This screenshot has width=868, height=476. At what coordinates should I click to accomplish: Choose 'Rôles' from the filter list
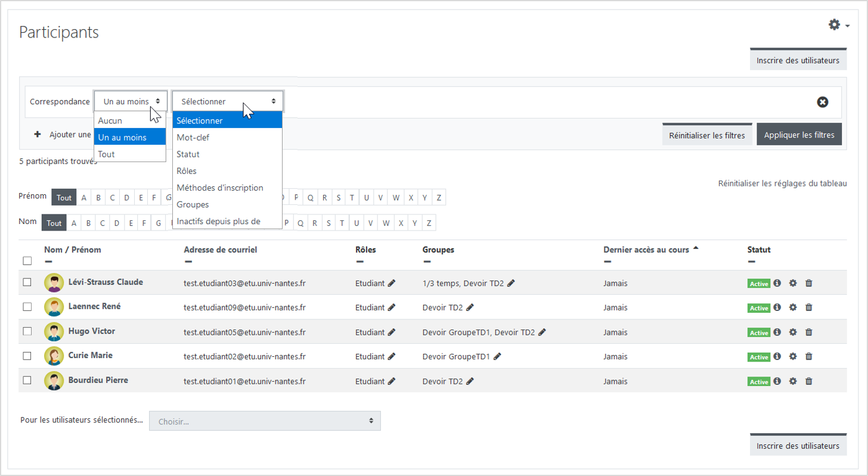point(187,171)
